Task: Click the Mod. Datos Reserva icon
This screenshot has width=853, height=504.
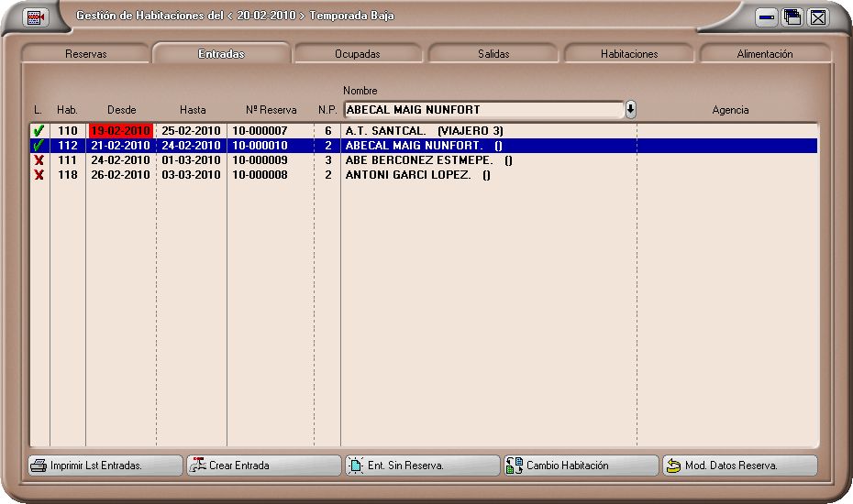Action: pos(673,466)
